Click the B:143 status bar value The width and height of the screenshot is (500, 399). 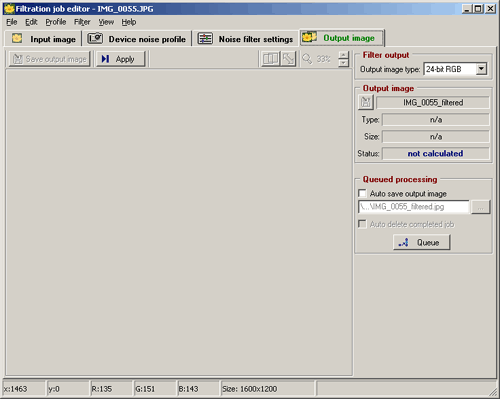pos(198,389)
